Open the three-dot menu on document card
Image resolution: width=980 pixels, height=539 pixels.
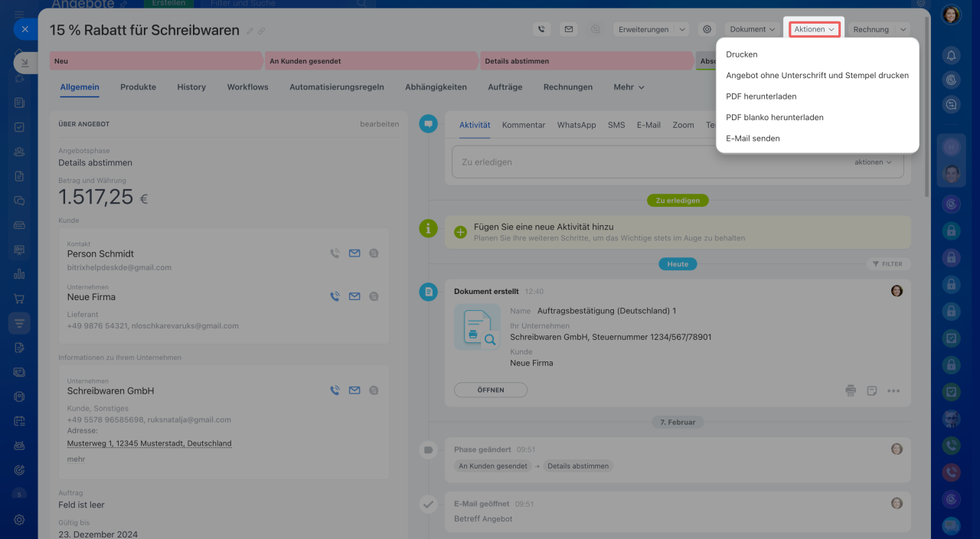[893, 390]
